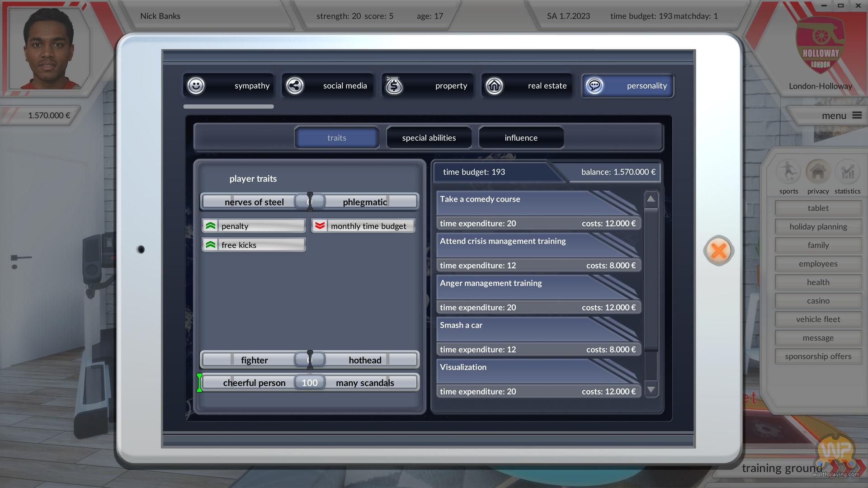Switch to the influence tab
868x488 pixels.
click(x=521, y=138)
